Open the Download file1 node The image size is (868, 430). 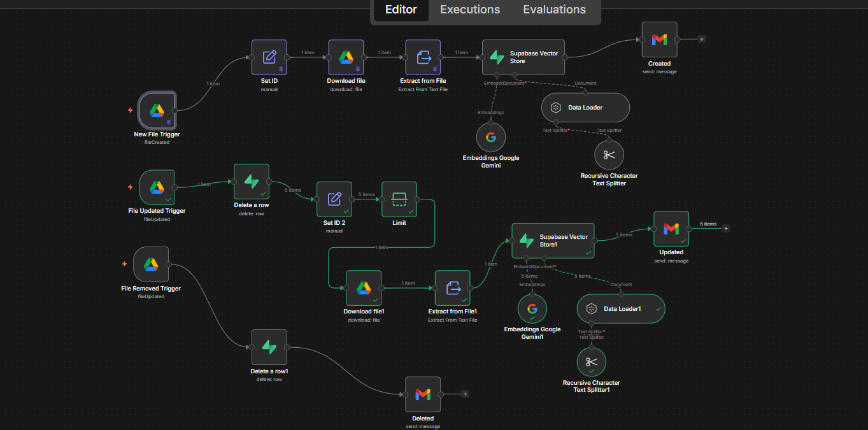[364, 288]
